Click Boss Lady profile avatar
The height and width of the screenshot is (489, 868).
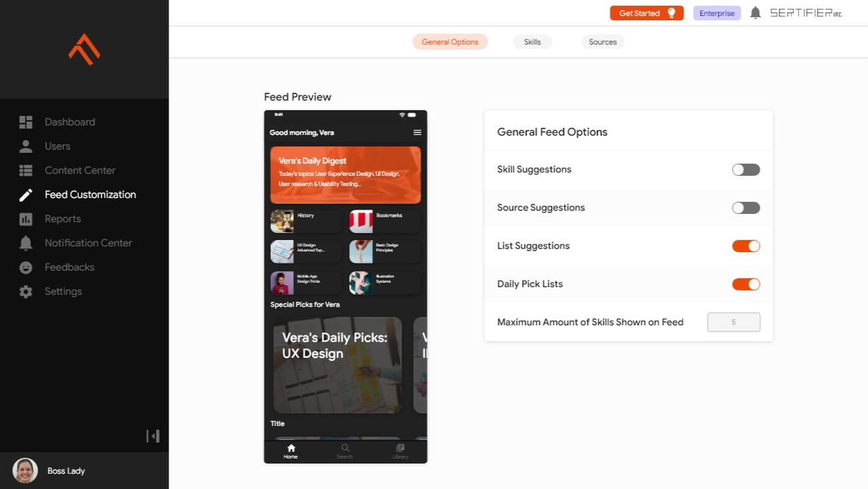[25, 471]
